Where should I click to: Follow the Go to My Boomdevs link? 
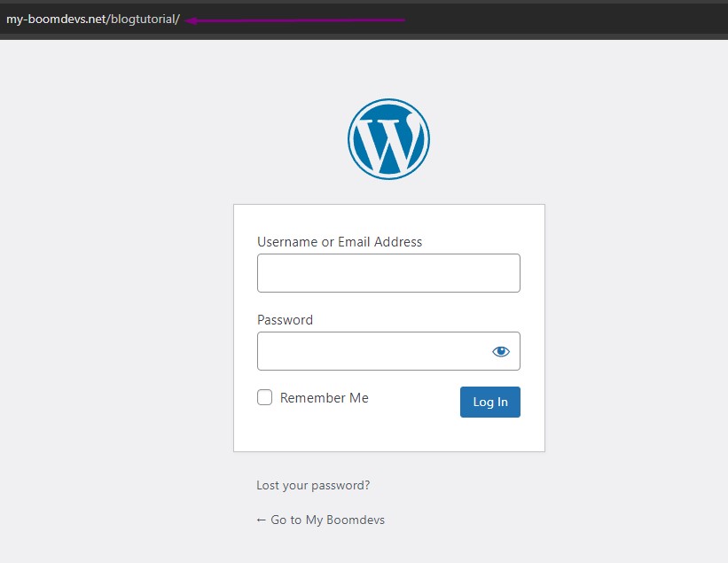pos(320,520)
